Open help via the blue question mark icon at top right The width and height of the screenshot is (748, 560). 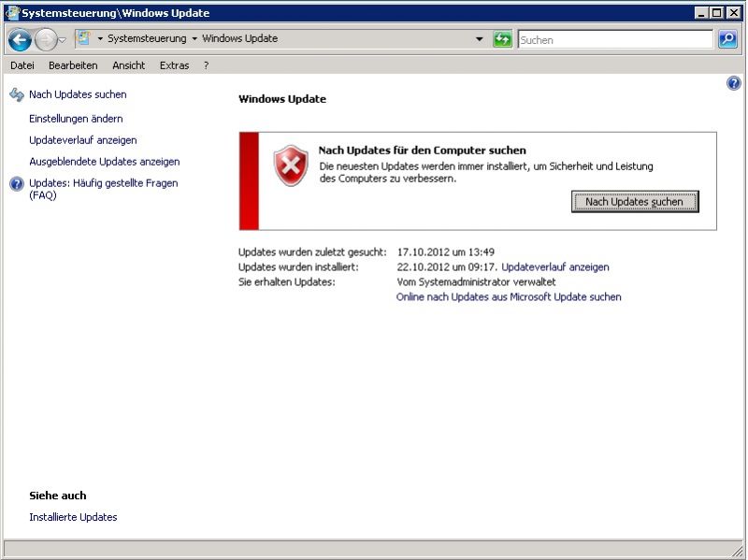734,84
